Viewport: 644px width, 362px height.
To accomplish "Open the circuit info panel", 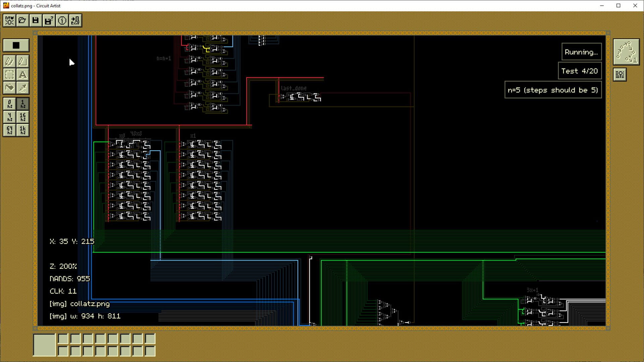I will click(62, 20).
